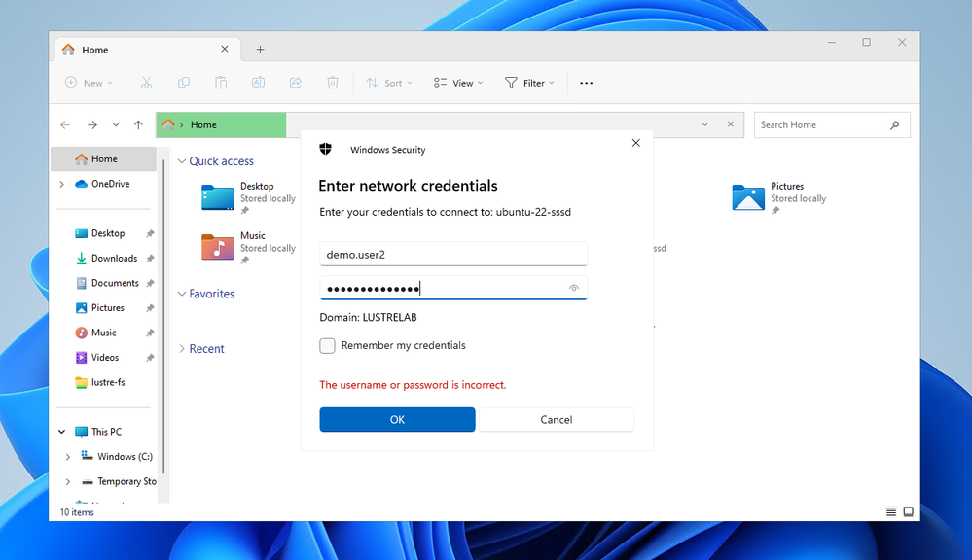This screenshot has width=972, height=560.
Task: Click the Paste clipboard icon
Action: (x=221, y=83)
